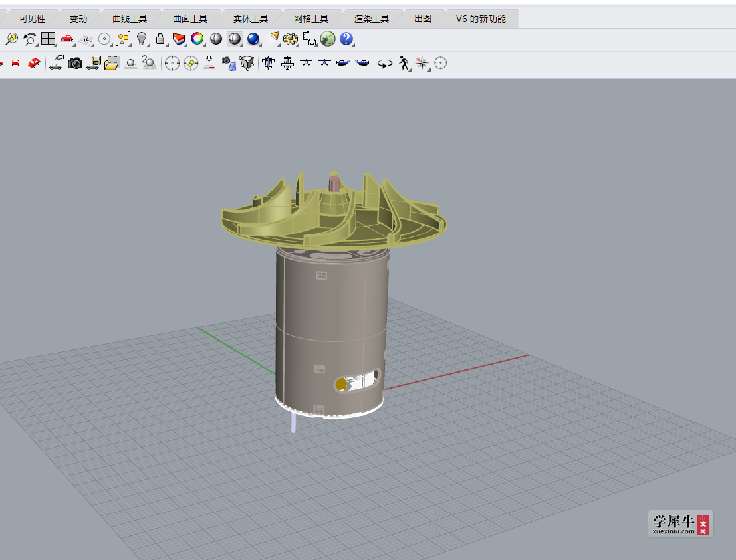Click the dimension tool icon
Image resolution: width=736 pixels, height=560 pixels.
pyautogui.click(x=309, y=39)
